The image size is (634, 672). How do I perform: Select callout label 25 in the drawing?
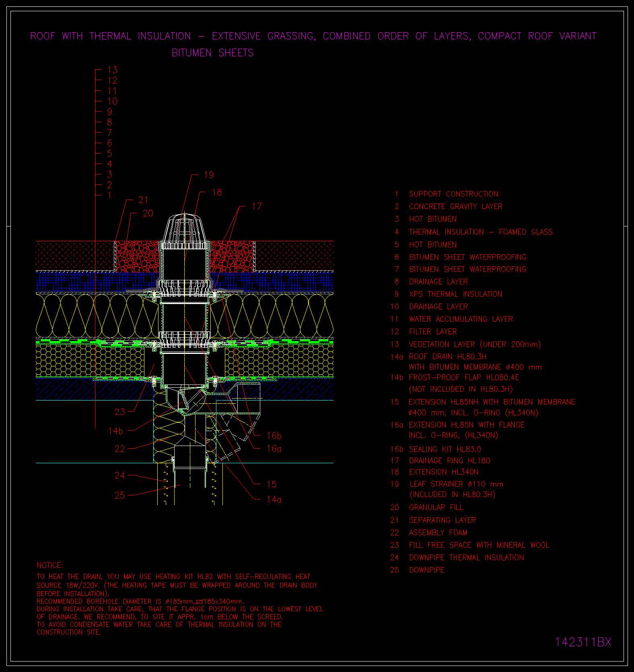(x=120, y=495)
